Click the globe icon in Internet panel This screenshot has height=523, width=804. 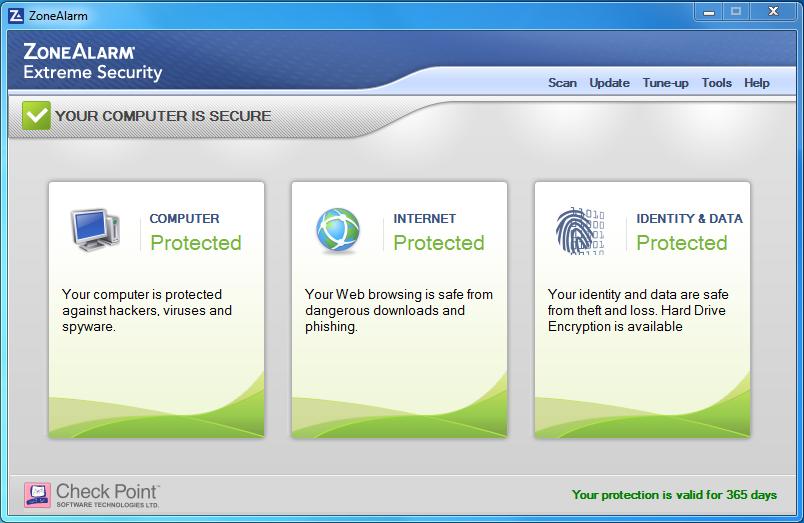338,230
